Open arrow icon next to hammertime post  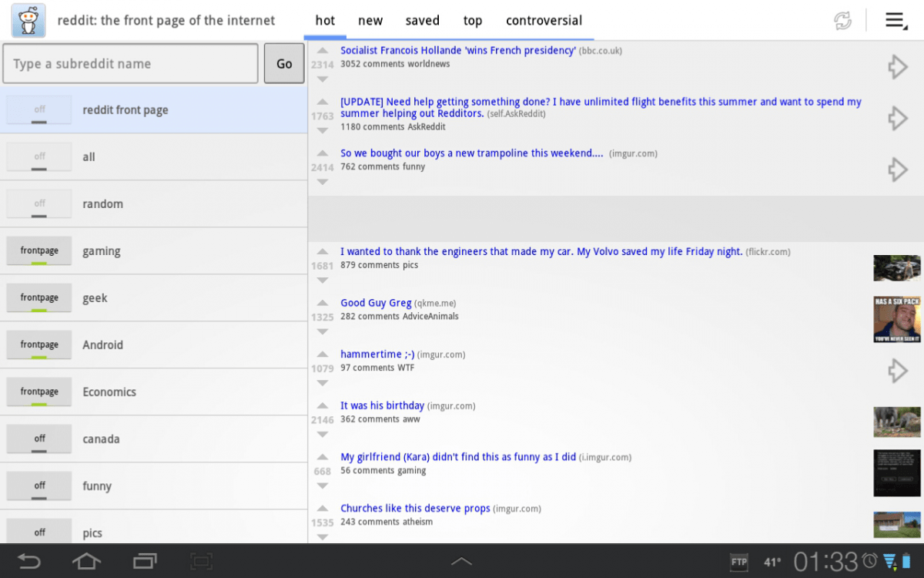point(897,371)
